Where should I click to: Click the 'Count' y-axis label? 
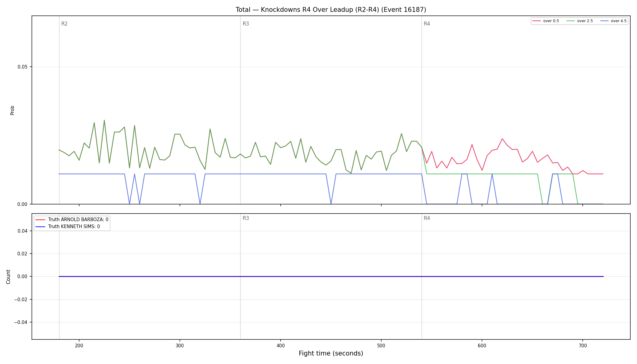[8, 277]
